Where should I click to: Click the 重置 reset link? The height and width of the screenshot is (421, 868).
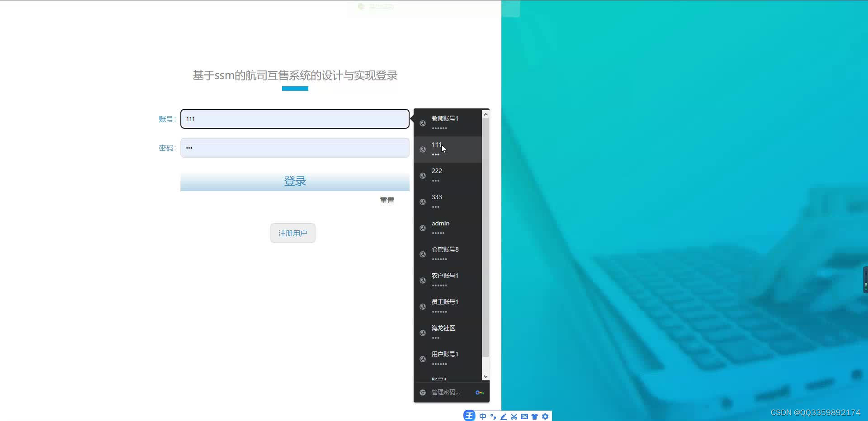tap(387, 201)
